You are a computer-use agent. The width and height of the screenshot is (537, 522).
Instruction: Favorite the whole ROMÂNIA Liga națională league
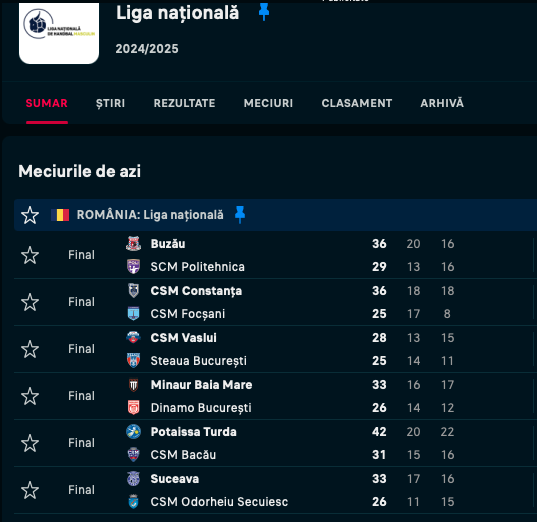30,215
